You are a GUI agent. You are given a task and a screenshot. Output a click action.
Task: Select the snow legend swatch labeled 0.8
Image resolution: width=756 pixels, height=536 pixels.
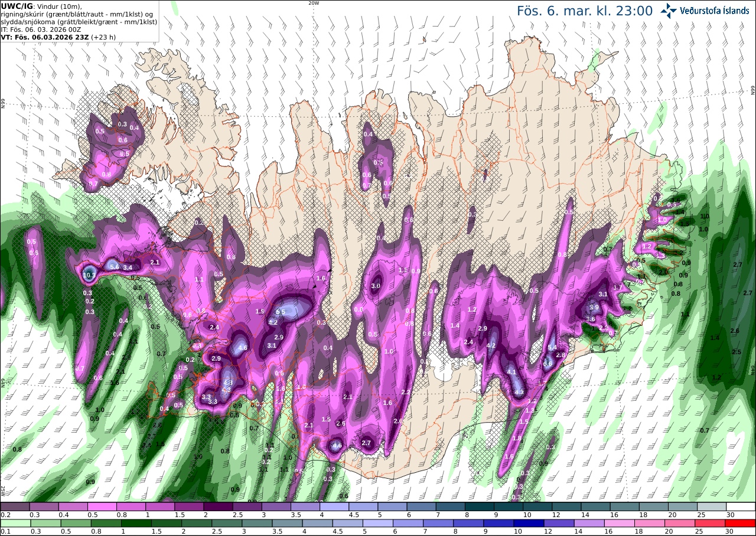(x=131, y=506)
